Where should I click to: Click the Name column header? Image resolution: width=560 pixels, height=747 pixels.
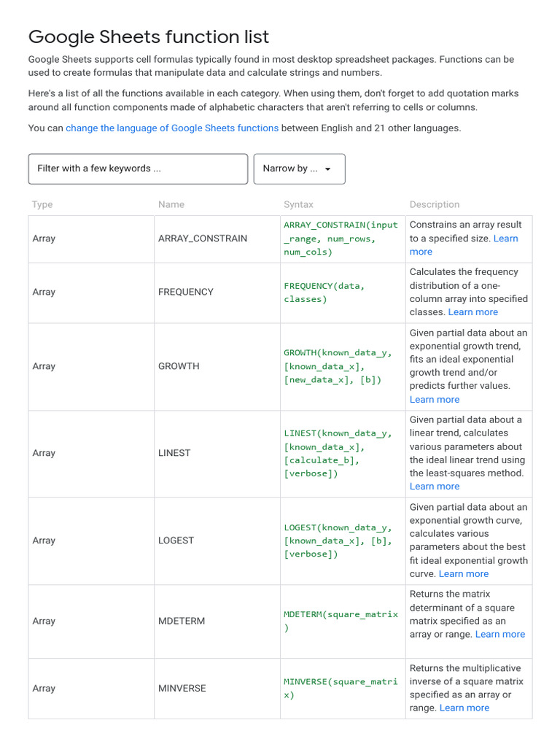pyautogui.click(x=171, y=205)
